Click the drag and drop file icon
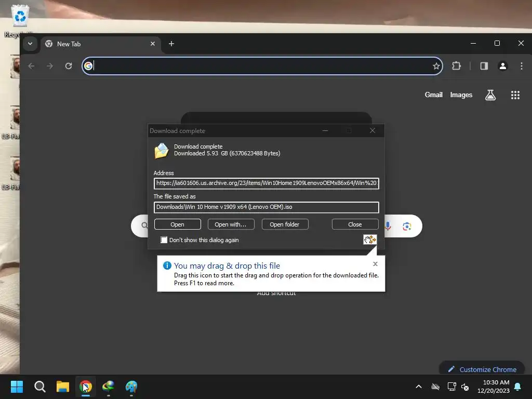 click(x=370, y=240)
